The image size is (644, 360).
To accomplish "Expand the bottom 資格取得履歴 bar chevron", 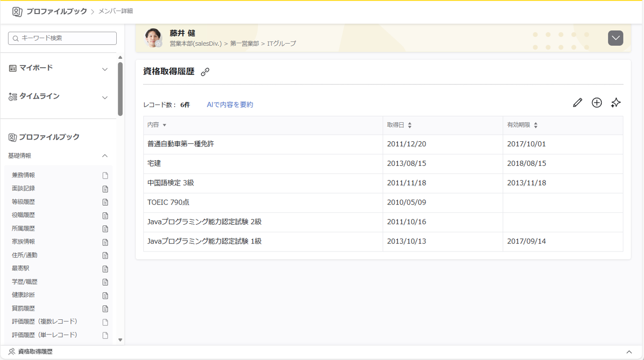I will pyautogui.click(x=629, y=351).
